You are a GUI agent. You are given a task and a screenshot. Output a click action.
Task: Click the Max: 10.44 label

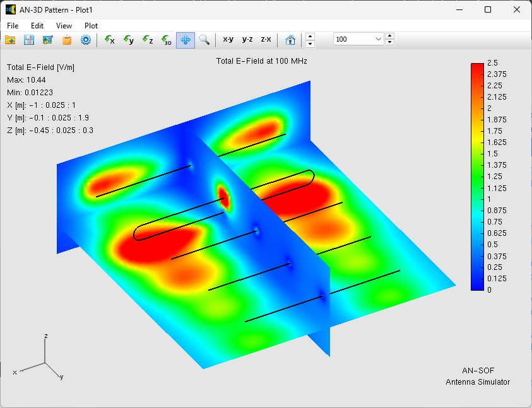(x=26, y=80)
